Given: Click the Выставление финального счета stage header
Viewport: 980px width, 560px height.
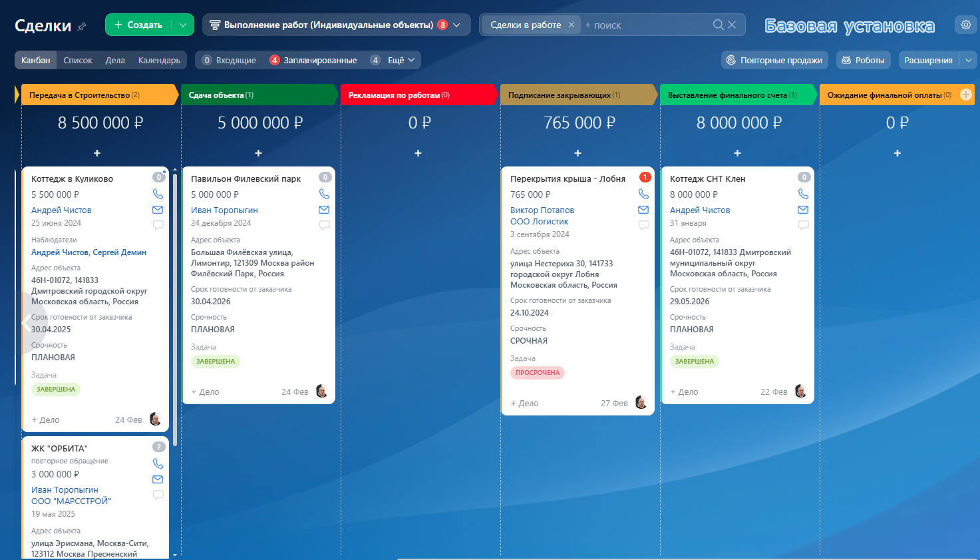Looking at the screenshot, I should [738, 95].
